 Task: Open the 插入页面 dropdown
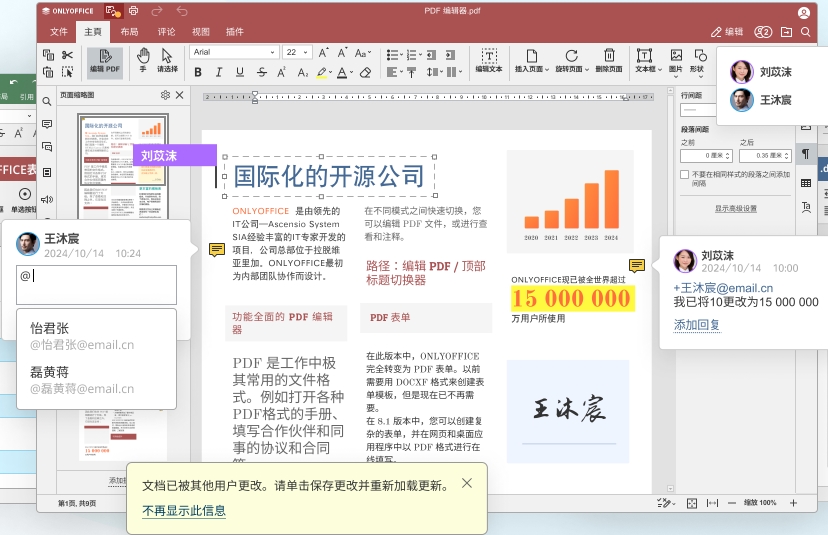click(x=532, y=61)
